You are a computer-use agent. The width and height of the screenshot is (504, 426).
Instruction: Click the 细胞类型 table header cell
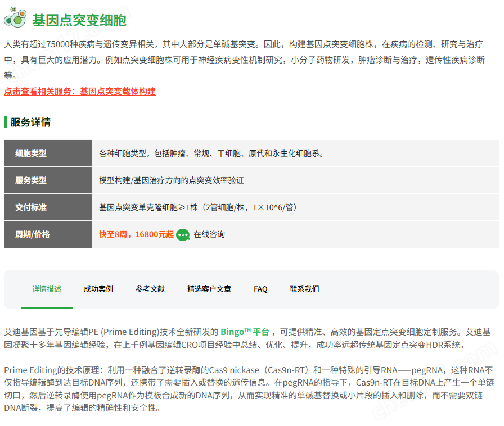pos(48,153)
